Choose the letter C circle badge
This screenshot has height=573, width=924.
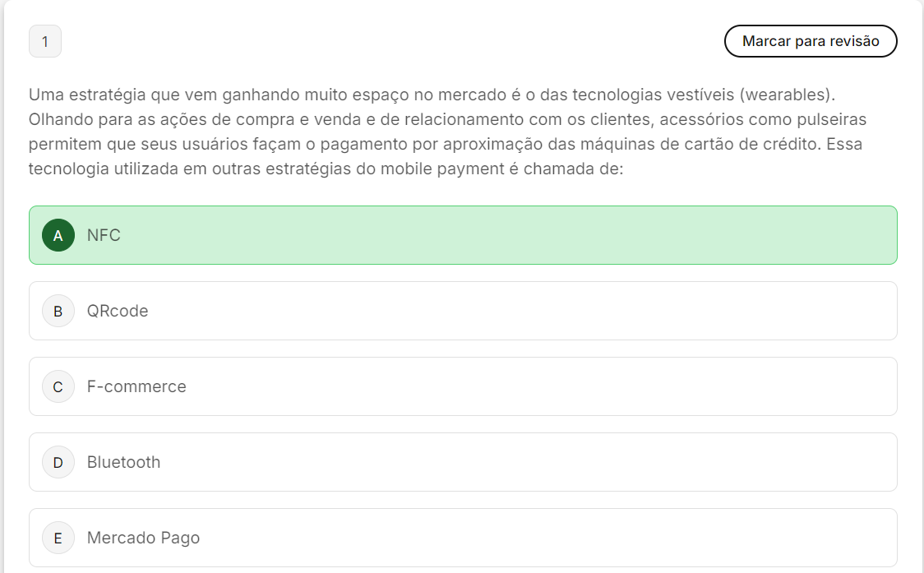[x=58, y=386]
